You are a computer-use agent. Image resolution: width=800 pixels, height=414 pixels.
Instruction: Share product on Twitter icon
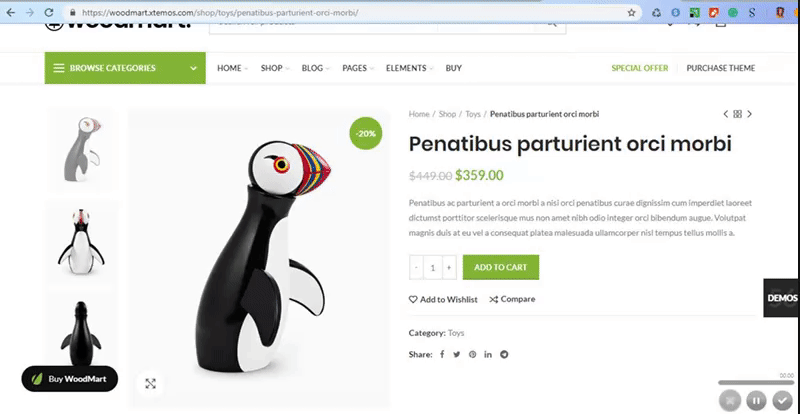(457, 354)
